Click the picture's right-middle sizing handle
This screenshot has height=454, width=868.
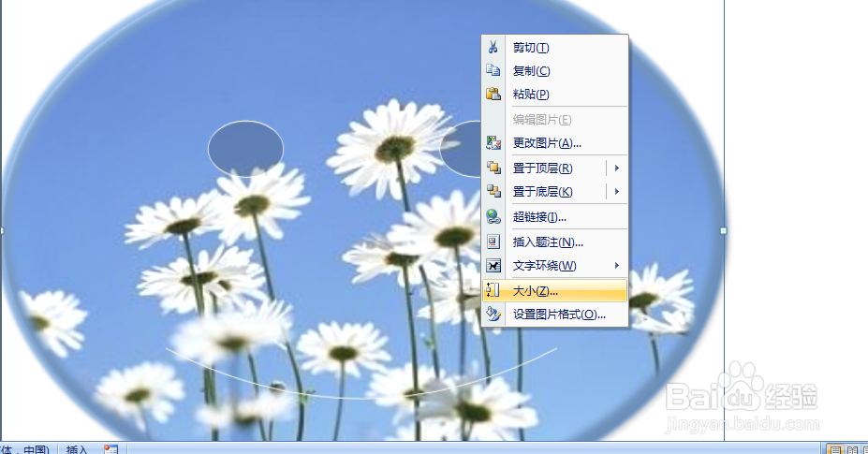coord(723,230)
